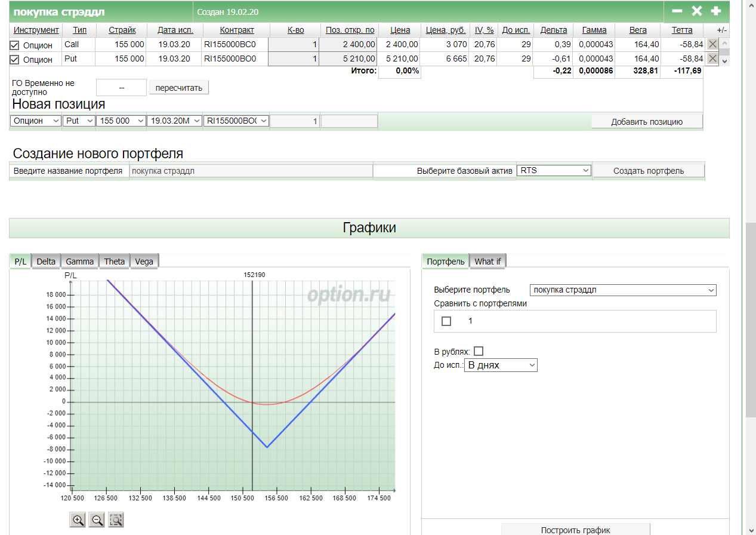Switch to the Vega chart tab
Image resolution: width=756 pixels, height=535 pixels.
(144, 261)
